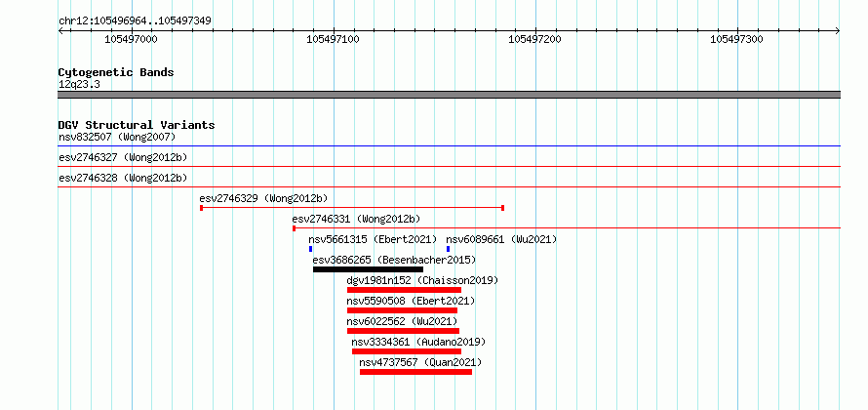Click the esv2746331 (Wong2012b) label
Screen dimensions: 868x410
click(357, 219)
